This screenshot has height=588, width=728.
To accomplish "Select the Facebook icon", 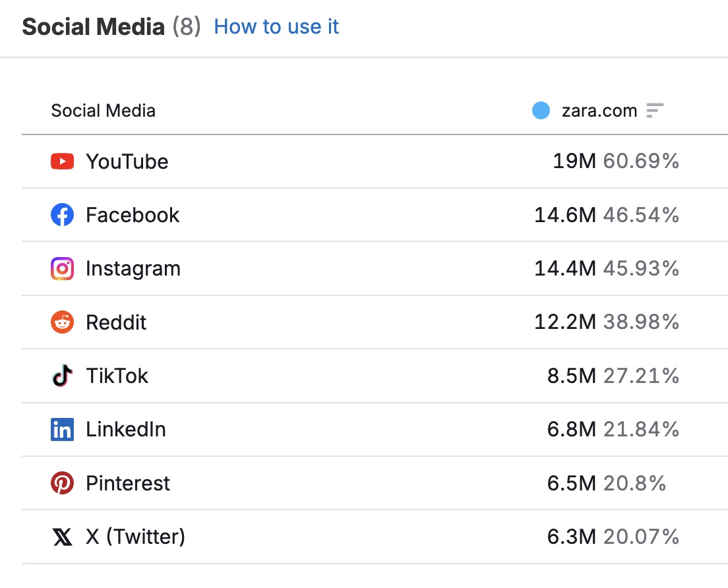I will (62, 215).
